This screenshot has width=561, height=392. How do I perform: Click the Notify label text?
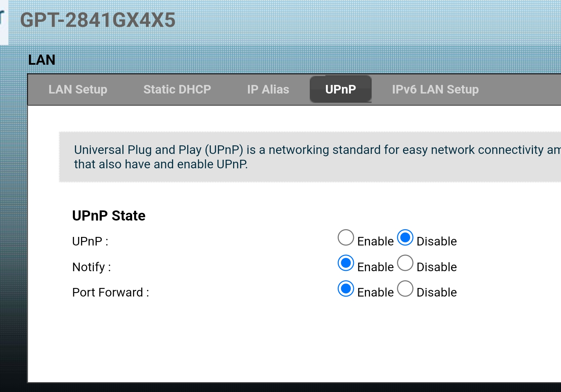[91, 267]
